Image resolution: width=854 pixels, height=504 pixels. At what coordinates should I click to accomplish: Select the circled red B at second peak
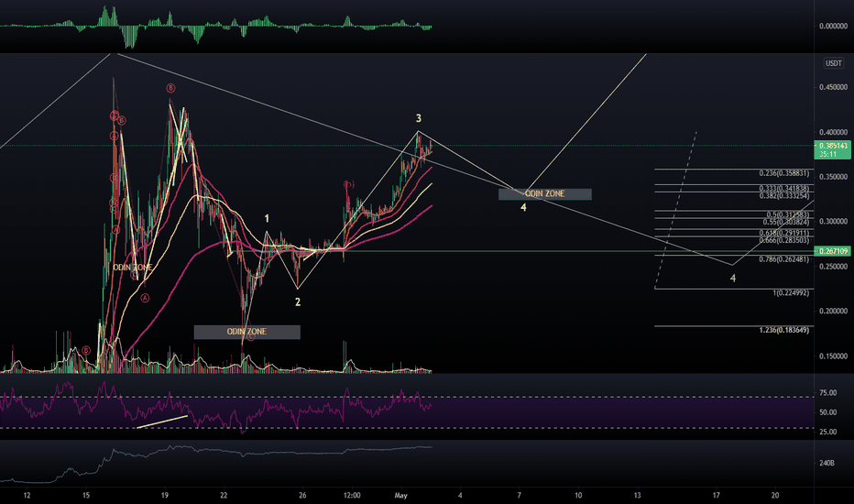(x=170, y=88)
